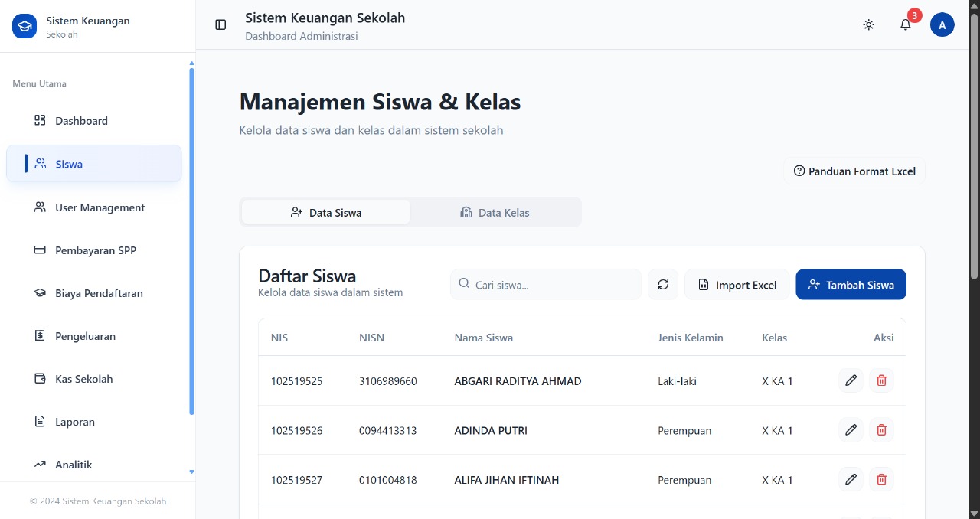
Task: Collapse the sidebar with the panel toggle icon
Action: coord(220,24)
